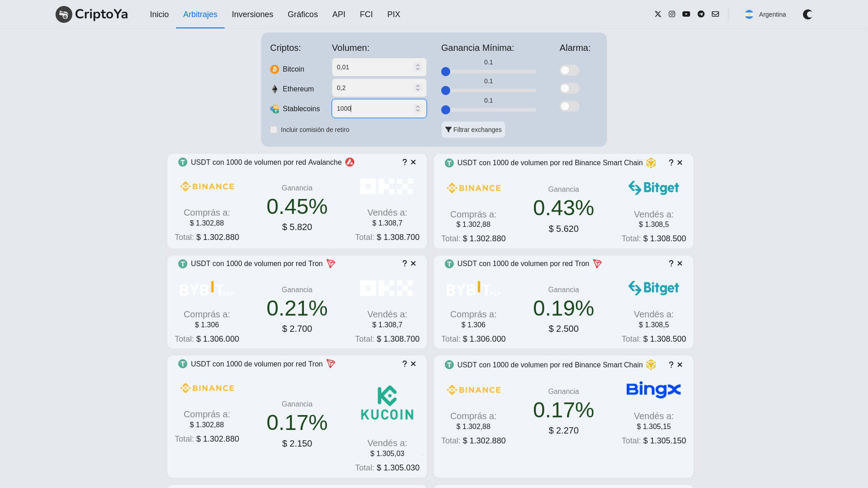Screen dimensions: 868x488
Task: Open the X (Twitter) social link
Action: (x=658, y=14)
